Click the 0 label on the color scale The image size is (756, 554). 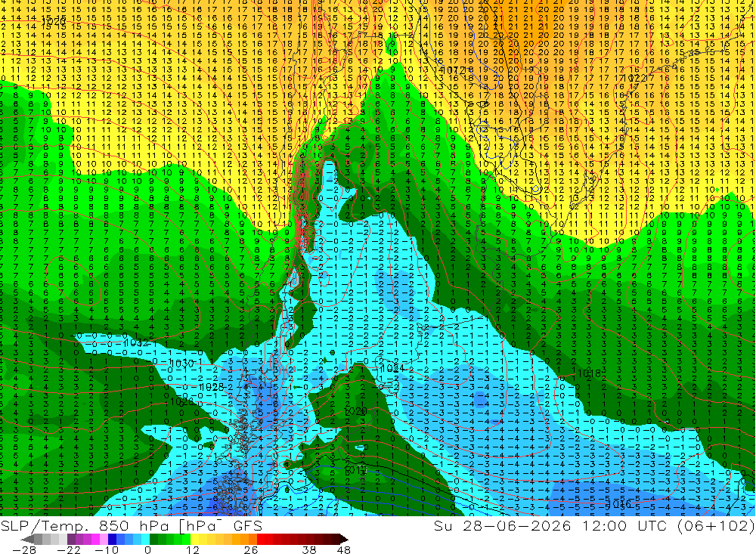tap(147, 549)
